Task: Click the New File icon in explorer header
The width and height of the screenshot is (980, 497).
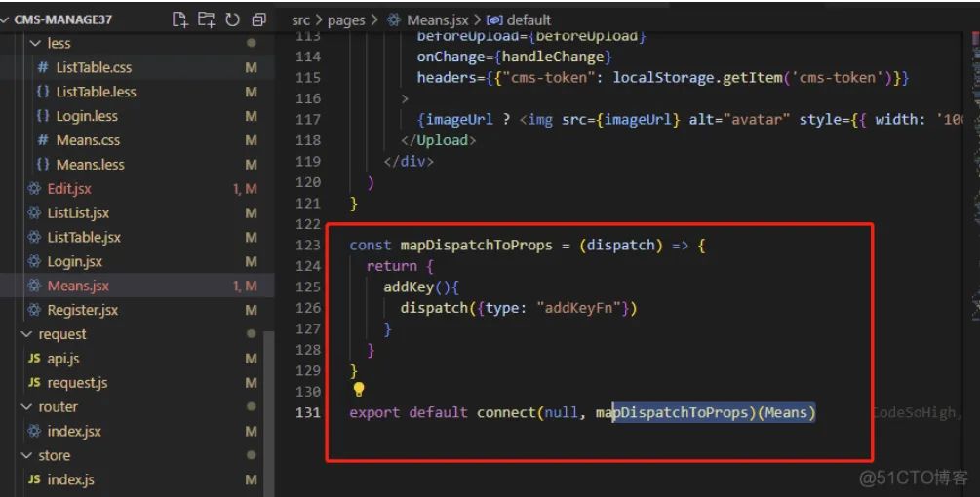Action: [180, 20]
